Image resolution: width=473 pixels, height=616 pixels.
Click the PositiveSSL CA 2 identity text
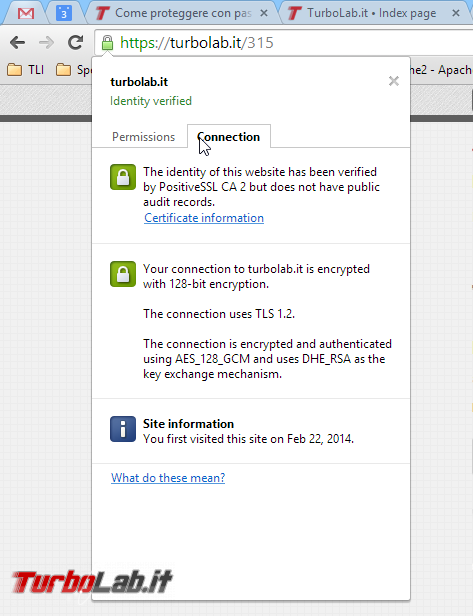[261, 187]
